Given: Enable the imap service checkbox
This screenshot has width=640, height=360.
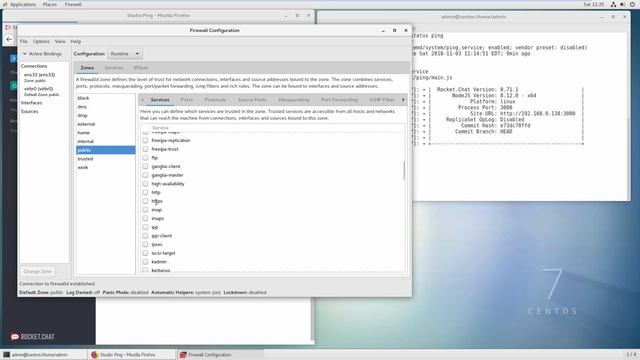Looking at the screenshot, I should point(145,210).
